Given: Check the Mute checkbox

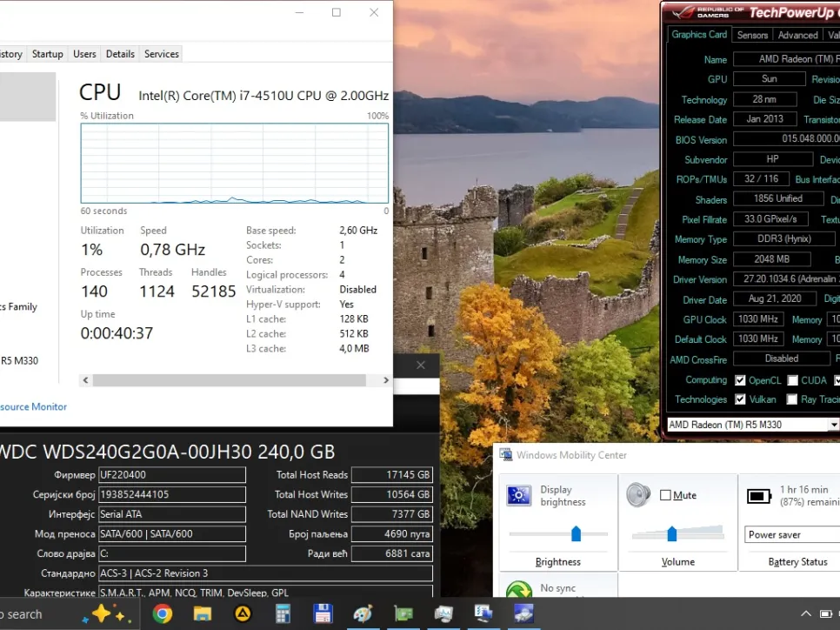Looking at the screenshot, I should tap(666, 495).
